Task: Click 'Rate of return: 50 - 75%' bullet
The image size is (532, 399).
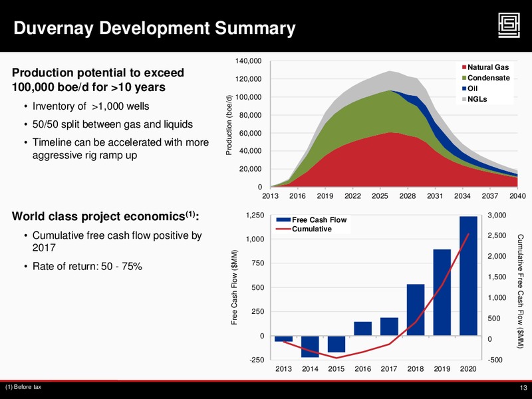Action: (x=87, y=266)
